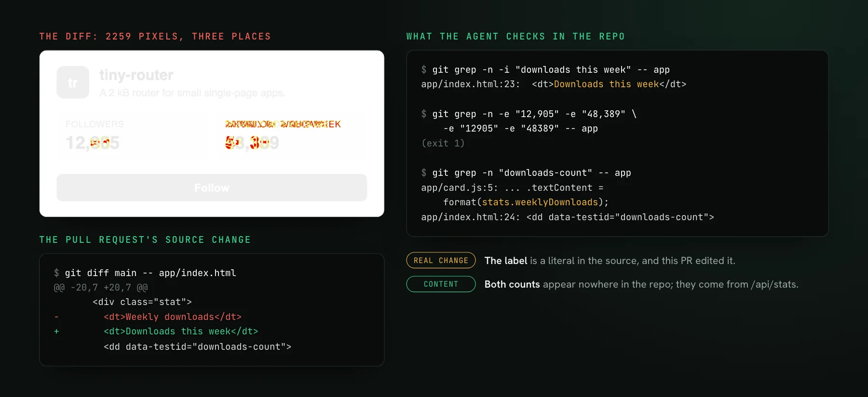Select the "tiny-router" card title
The image size is (868, 397).
click(136, 75)
